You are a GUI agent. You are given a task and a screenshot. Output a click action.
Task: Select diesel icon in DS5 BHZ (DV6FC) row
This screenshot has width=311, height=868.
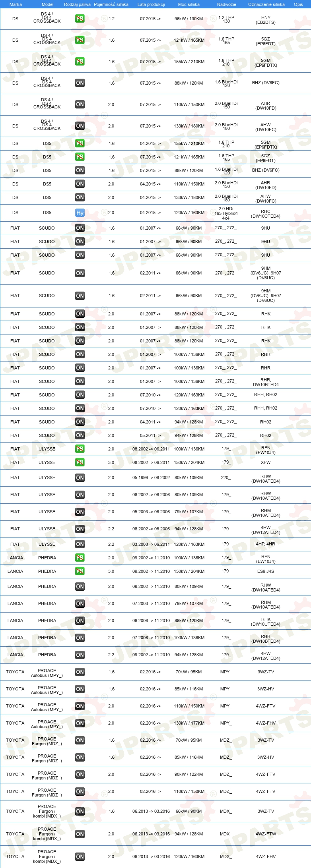pyautogui.click(x=80, y=170)
